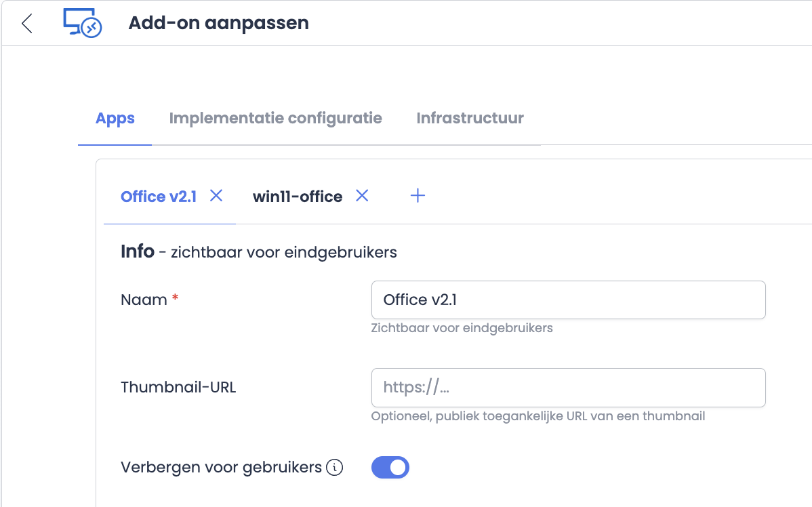This screenshot has height=507, width=812.
Task: Click the Thumbnail-URL field label
Action: click(178, 388)
